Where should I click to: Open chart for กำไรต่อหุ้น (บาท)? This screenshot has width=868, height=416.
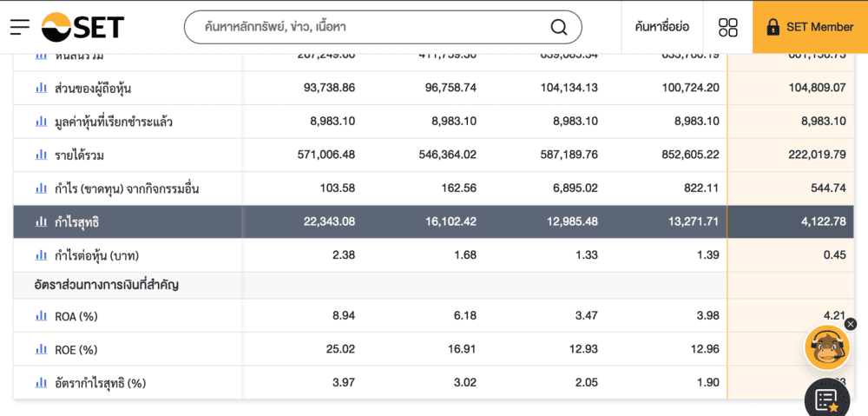[x=41, y=255]
